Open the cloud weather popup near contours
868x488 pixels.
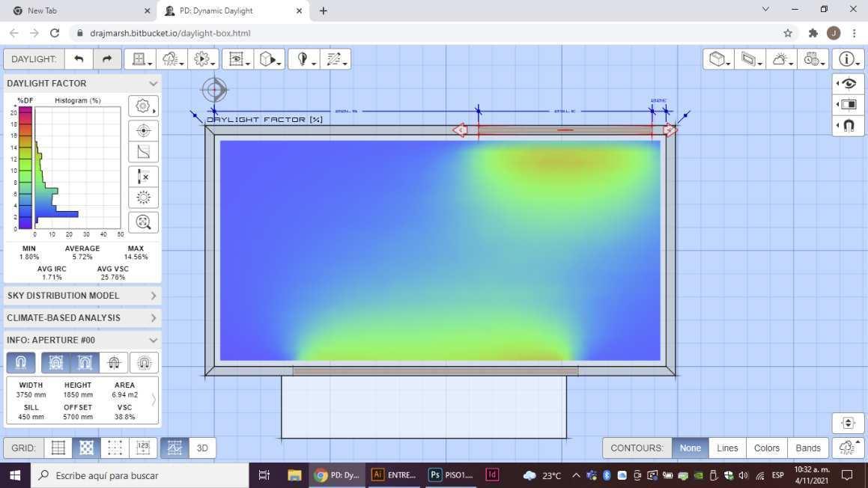coord(848,448)
